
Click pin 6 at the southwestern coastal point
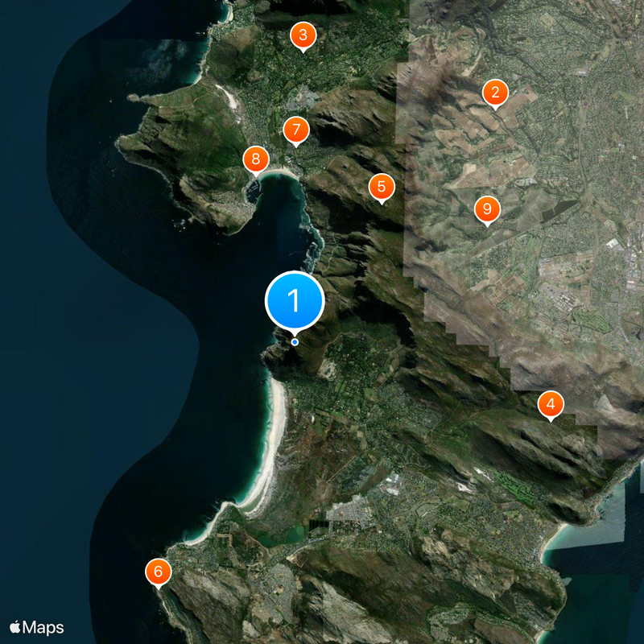159,572
